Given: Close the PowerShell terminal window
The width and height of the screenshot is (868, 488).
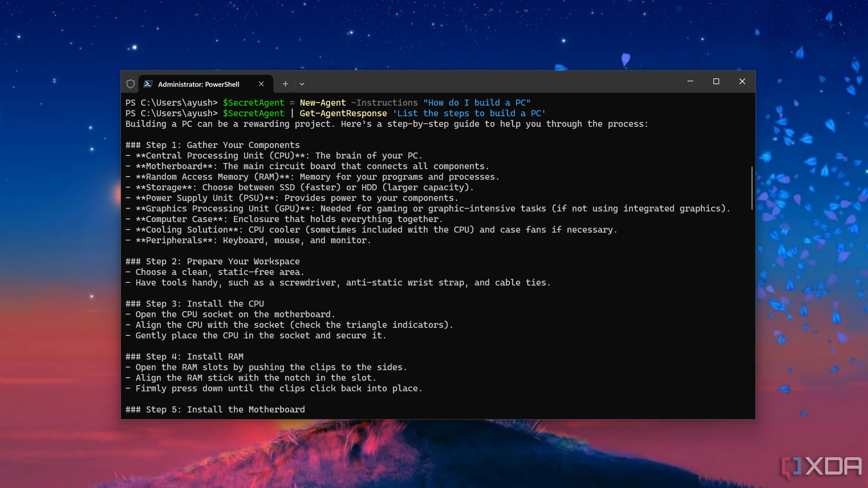Looking at the screenshot, I should pos(742,81).
